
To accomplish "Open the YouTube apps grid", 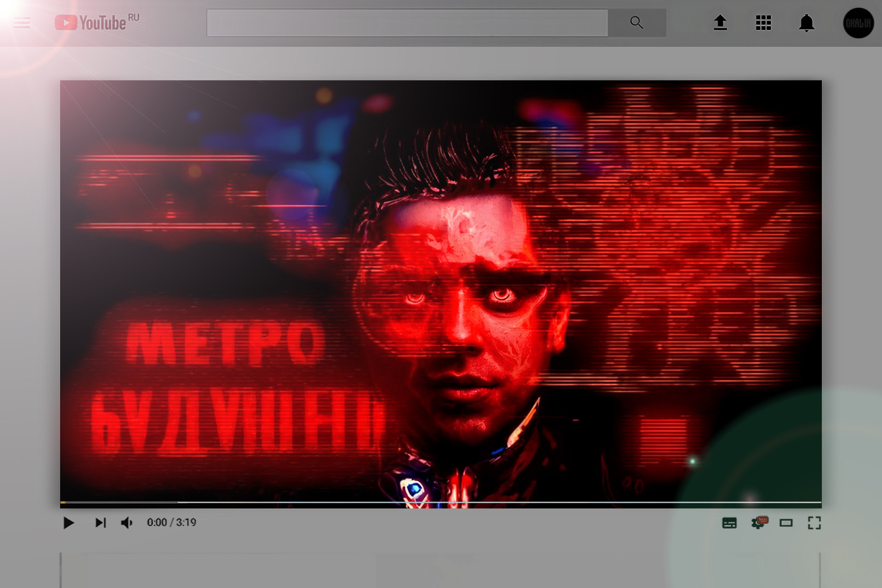I will [x=763, y=23].
